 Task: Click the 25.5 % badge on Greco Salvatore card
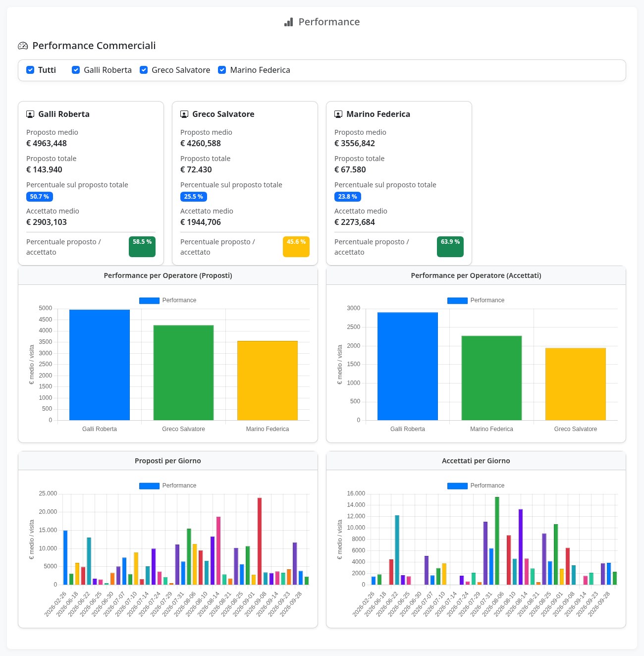click(x=194, y=197)
